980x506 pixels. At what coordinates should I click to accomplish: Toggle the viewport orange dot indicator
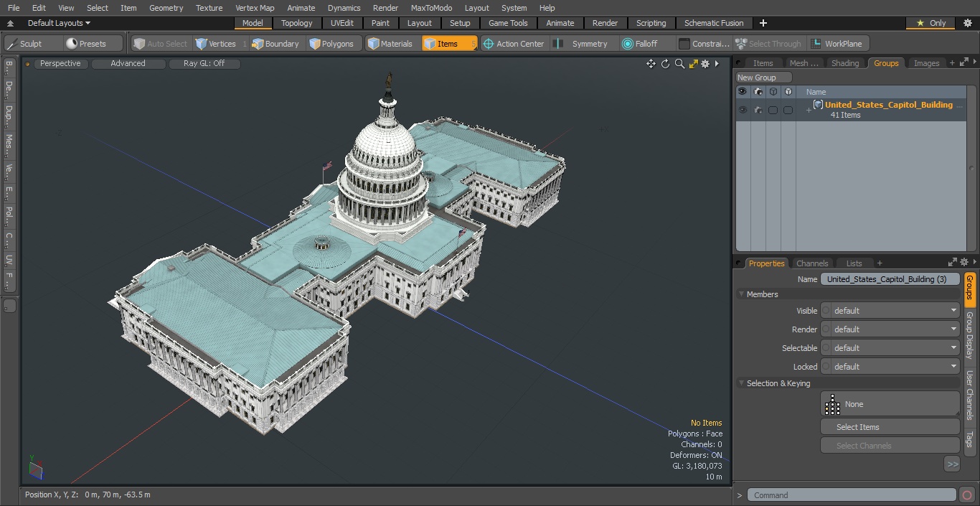click(27, 64)
